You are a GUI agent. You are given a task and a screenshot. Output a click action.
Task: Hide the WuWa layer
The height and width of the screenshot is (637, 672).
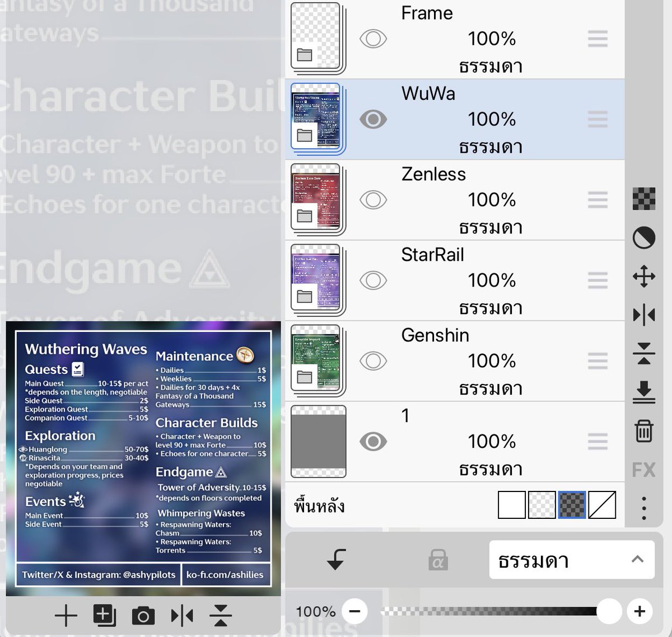[x=373, y=119]
